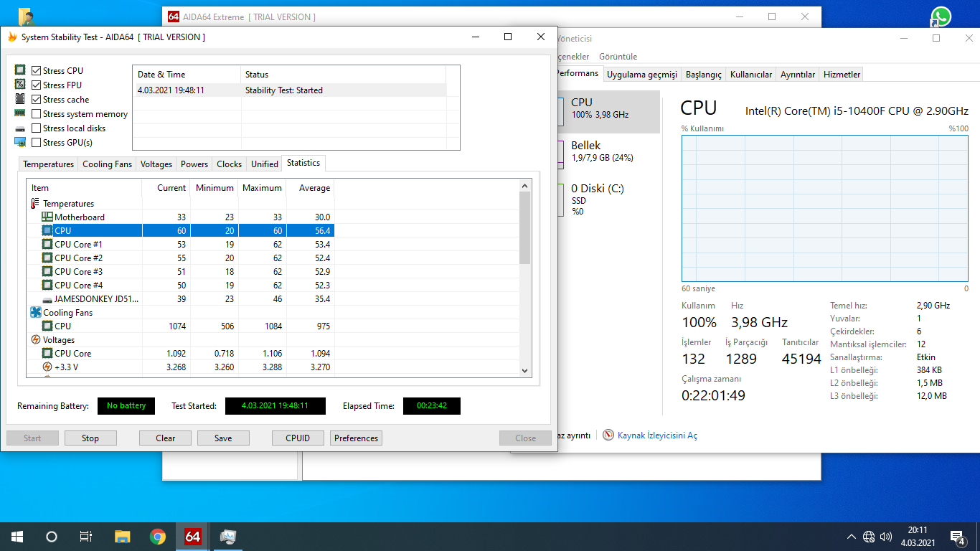The height and width of the screenshot is (551, 980).
Task: Enable Stress system memory checkbox
Action: (x=37, y=114)
